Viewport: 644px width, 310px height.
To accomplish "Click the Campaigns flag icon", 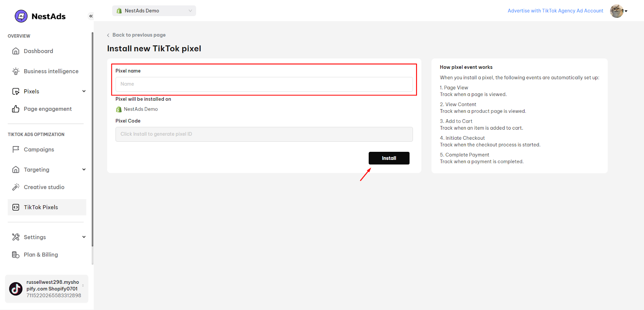I will tap(16, 149).
